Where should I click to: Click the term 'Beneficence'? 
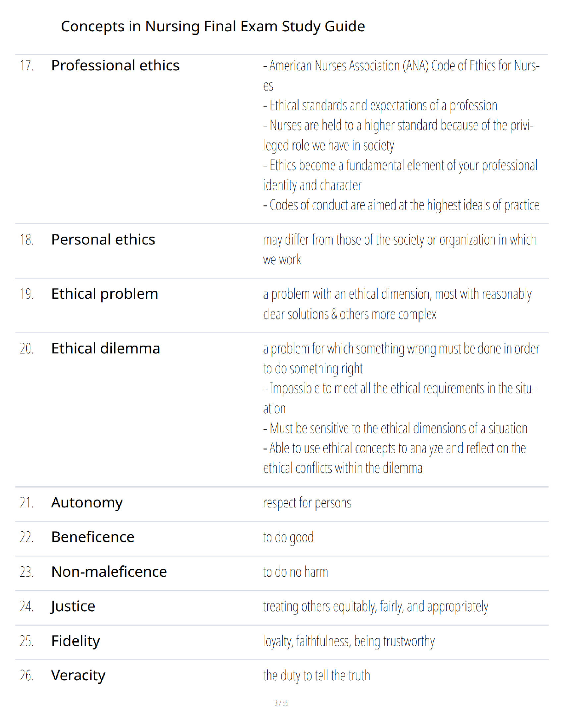pos(93,537)
